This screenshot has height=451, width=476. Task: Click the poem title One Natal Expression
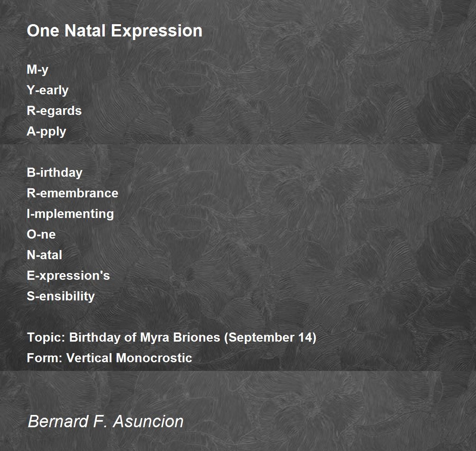115,31
